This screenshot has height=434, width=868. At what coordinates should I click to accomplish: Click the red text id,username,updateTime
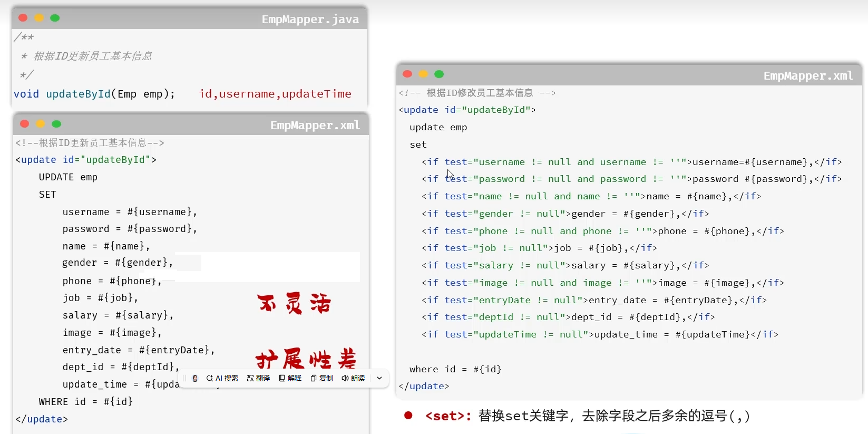tap(275, 94)
